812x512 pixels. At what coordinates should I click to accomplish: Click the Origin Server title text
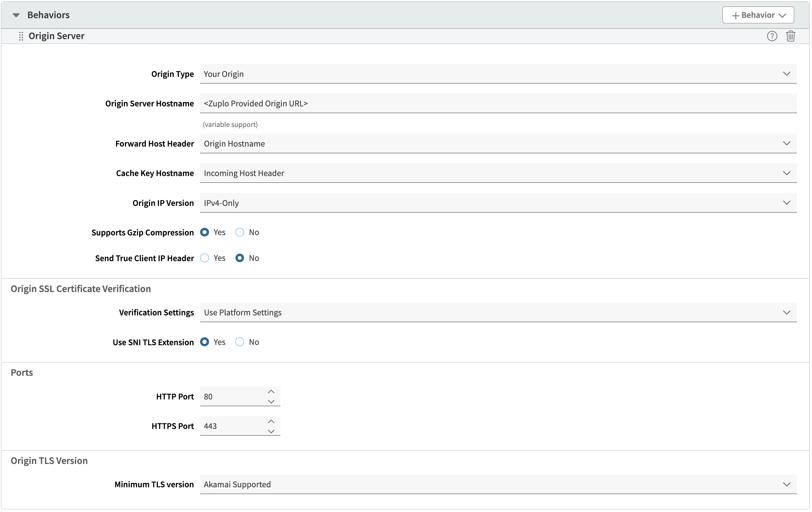click(x=56, y=36)
